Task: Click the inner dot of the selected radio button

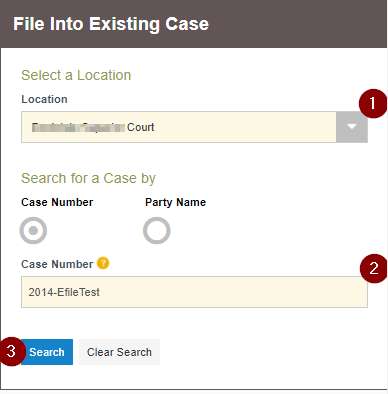Action: pyautogui.click(x=33, y=230)
